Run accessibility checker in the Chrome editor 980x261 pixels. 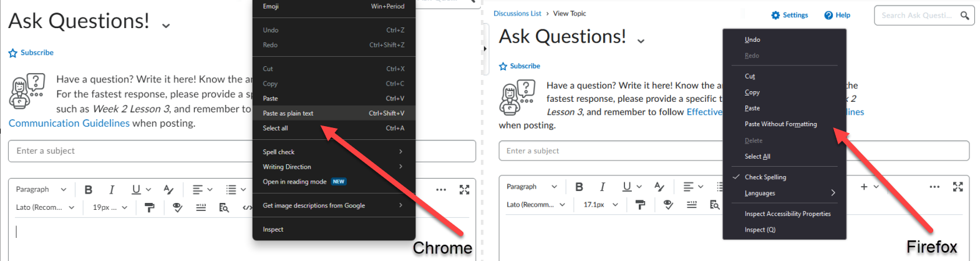tap(178, 207)
